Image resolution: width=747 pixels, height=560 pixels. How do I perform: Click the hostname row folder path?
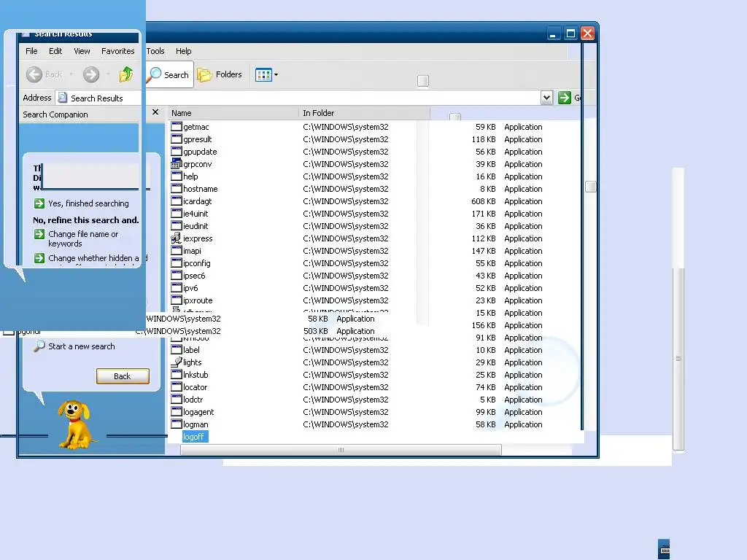pos(346,189)
